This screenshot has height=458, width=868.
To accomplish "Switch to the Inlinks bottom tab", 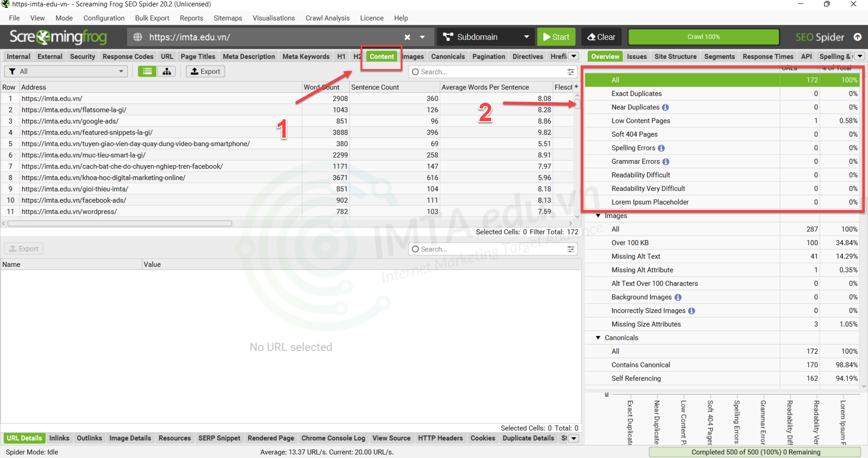I will [59, 438].
